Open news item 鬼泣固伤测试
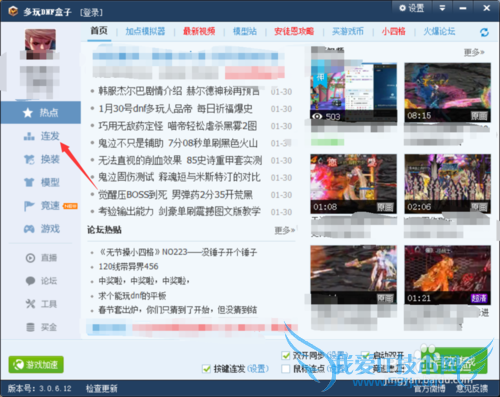This screenshot has width=500, height=397. (x=179, y=177)
